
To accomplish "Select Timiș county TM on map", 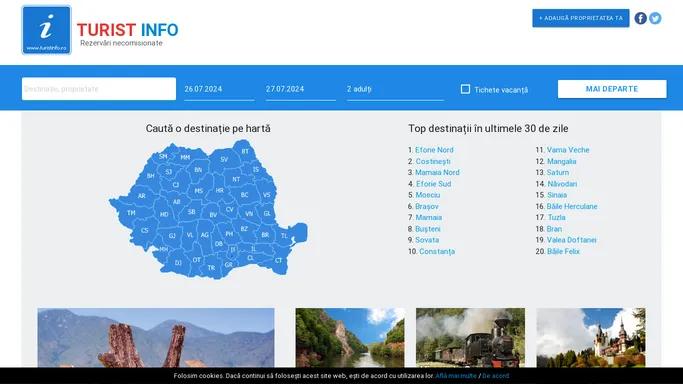I will pos(131,213).
